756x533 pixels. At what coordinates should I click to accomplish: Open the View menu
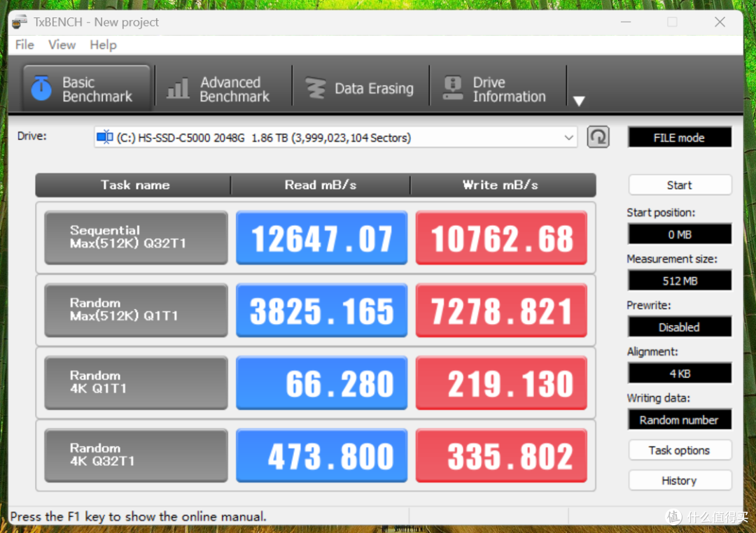coord(62,45)
